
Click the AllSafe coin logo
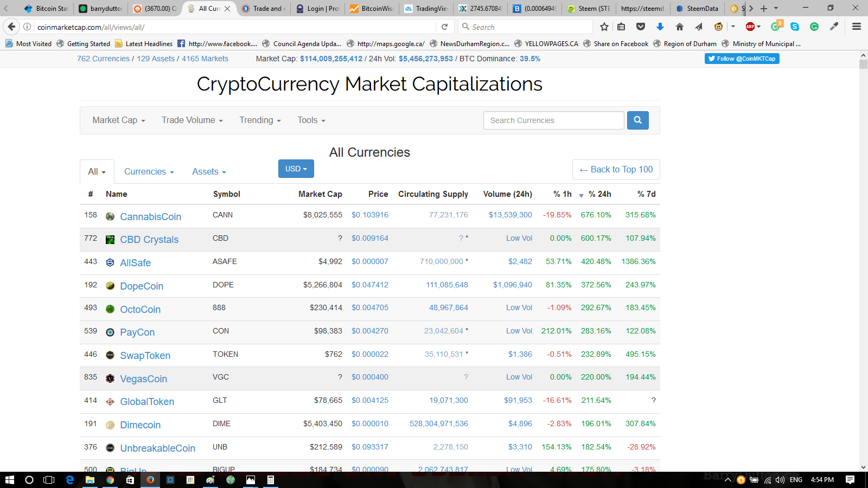coord(110,262)
